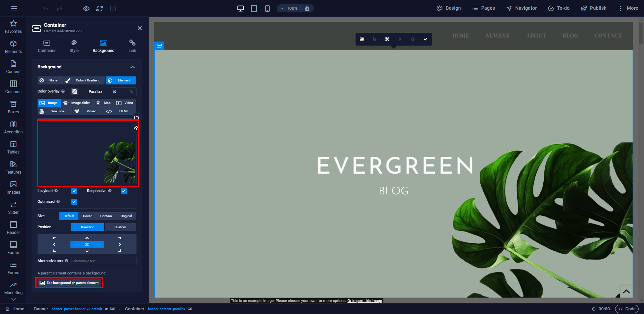Screen dimensions: 644x314
Task: Toggle the Lazyload checkbox
Action: pyautogui.click(x=74, y=191)
